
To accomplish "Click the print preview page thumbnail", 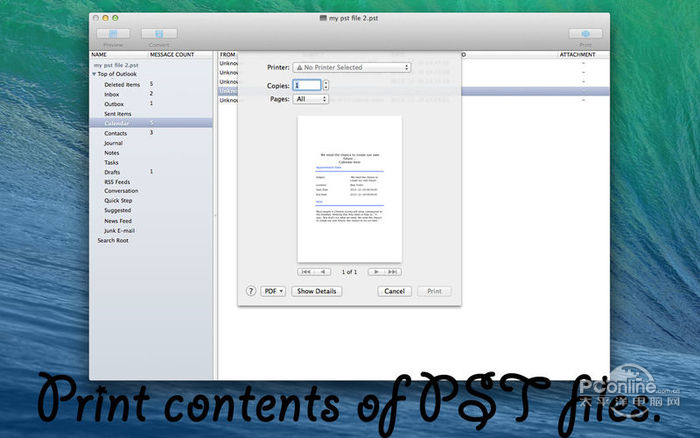I will 350,189.
